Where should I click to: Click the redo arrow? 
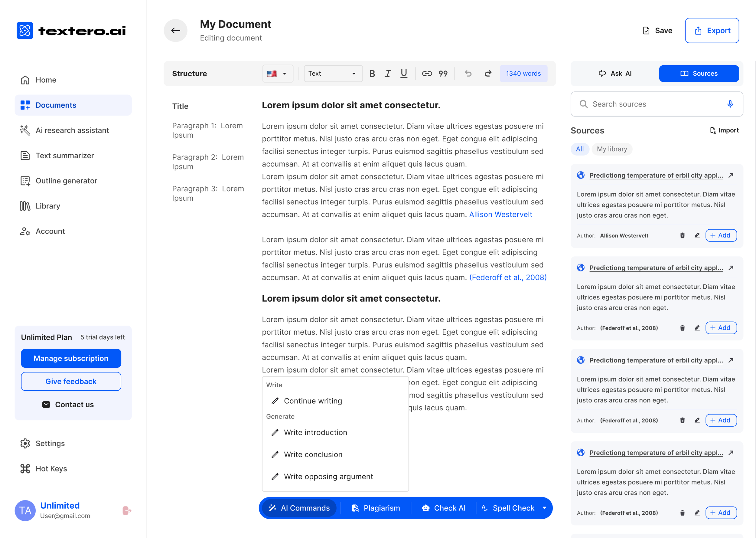(x=488, y=74)
